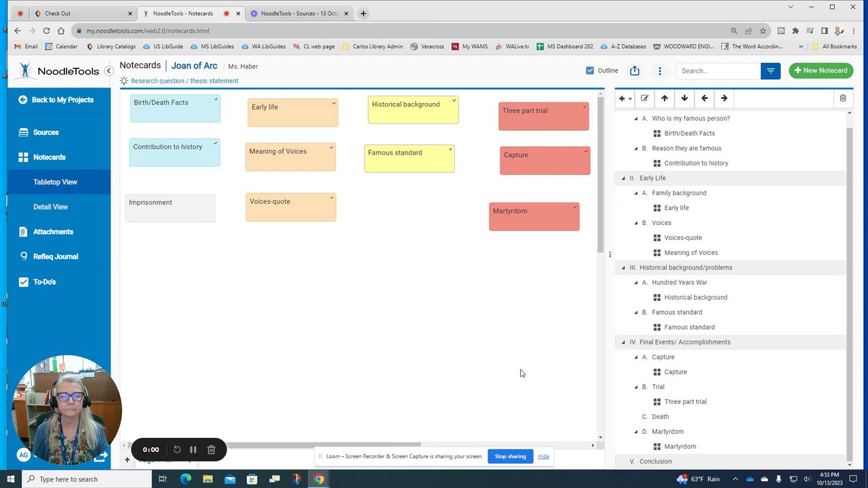This screenshot has height=488, width=868.
Task: Toggle checkmark on Three part trial notecard
Action: (585, 106)
